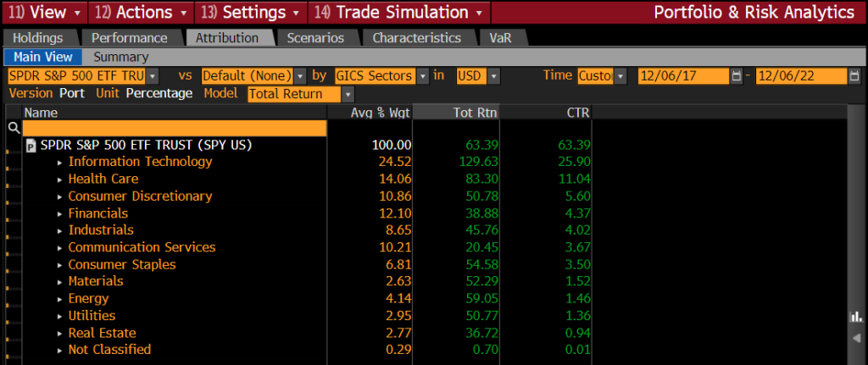Screen dimensions: 868x365
Task: Switch to the Scenarios tab
Action: pyautogui.click(x=315, y=38)
